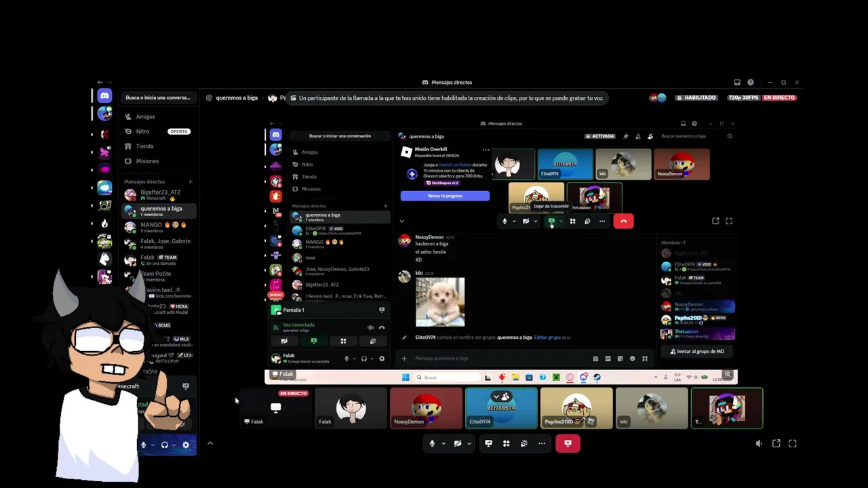Click the settings gear in the shared screen user panel
The height and width of the screenshot is (488, 868).
click(382, 359)
